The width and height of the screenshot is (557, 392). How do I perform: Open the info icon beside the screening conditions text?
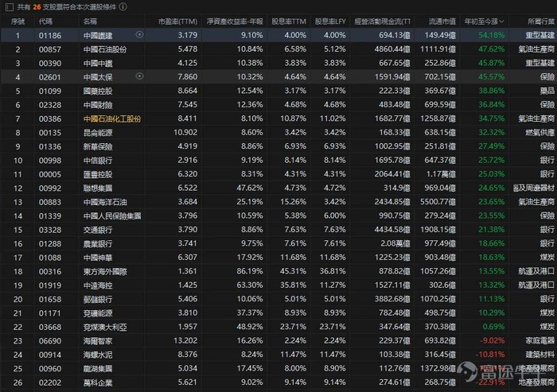123,6
